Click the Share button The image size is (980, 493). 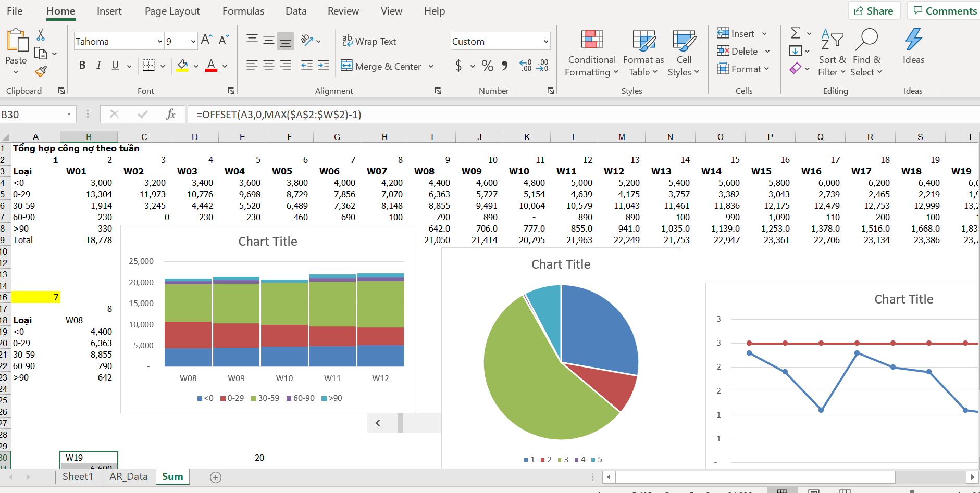[874, 11]
